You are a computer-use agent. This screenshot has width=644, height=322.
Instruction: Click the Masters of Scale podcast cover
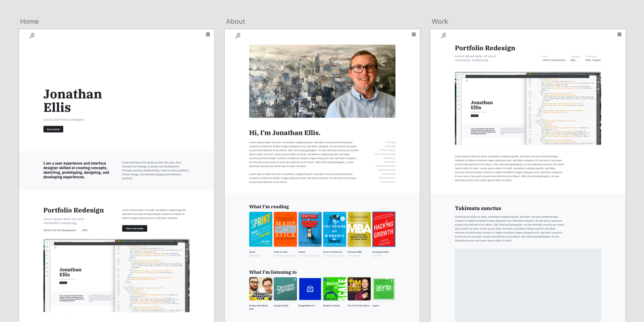click(334, 289)
